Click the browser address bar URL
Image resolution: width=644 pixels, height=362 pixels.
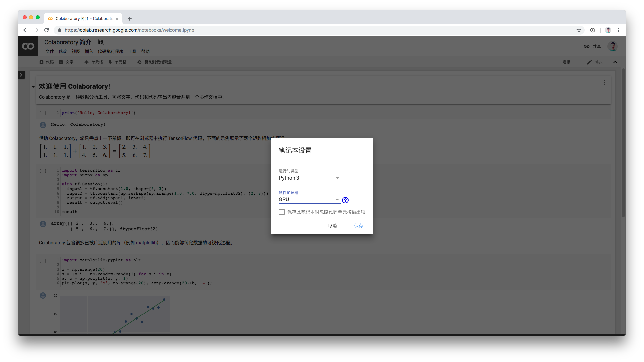pos(129,30)
